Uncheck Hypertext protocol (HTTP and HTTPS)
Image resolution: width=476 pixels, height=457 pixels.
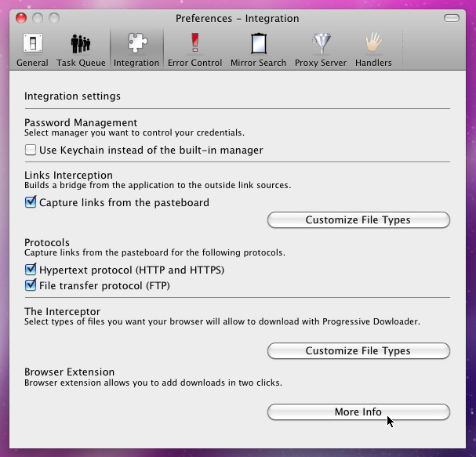point(31,270)
